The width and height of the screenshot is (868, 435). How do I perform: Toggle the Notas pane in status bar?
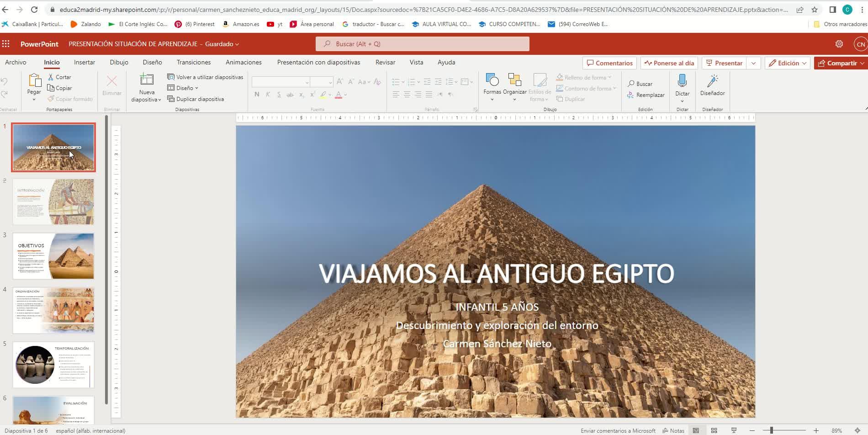(673, 430)
